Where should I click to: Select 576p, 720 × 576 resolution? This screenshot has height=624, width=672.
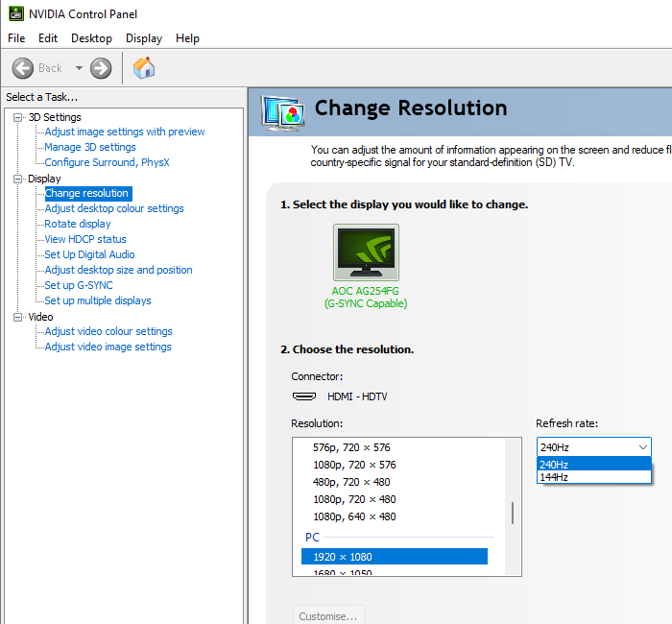tap(351, 447)
